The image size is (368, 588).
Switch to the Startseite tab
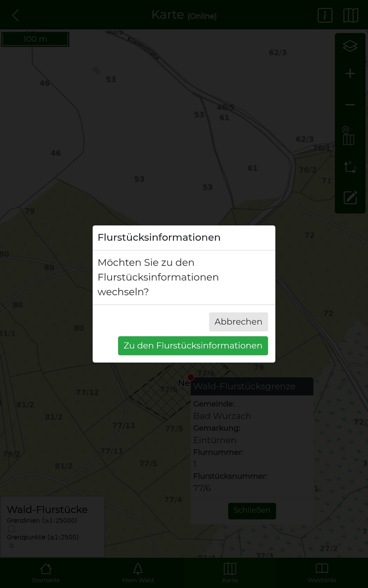46,573
